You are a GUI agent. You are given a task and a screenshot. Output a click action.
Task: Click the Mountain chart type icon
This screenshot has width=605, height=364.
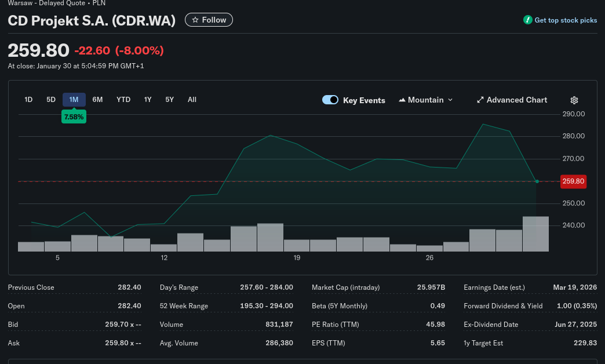[402, 100]
